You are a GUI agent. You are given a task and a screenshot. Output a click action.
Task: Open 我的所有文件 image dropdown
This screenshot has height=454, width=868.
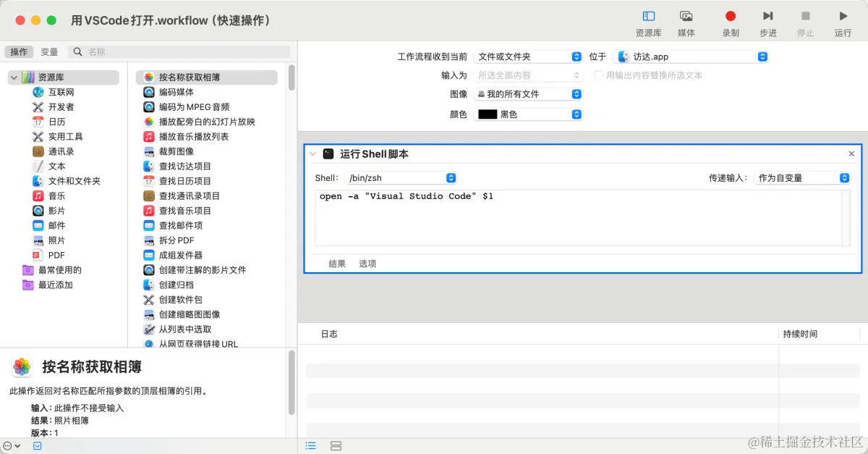pyautogui.click(x=528, y=94)
